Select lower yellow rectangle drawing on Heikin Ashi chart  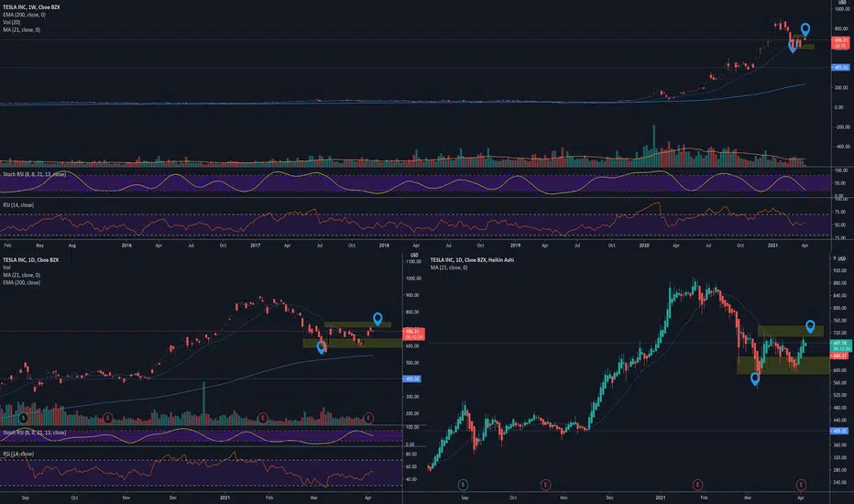(783, 365)
